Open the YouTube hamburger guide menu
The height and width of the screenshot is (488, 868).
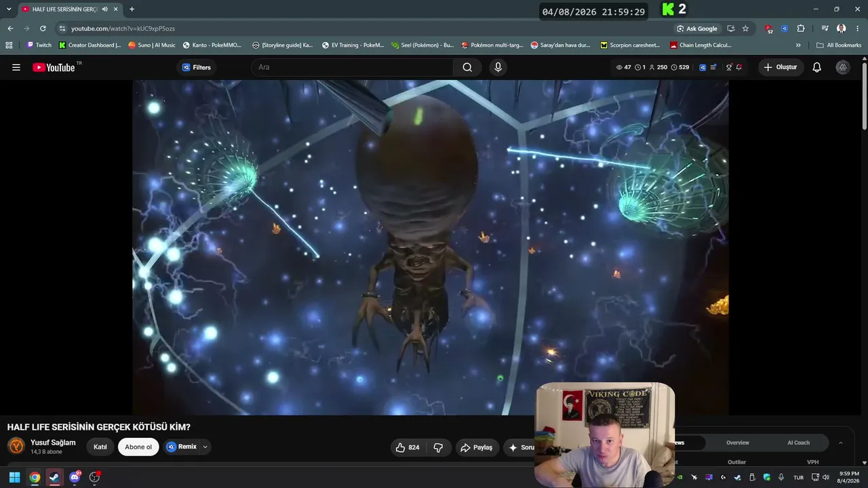(x=16, y=67)
